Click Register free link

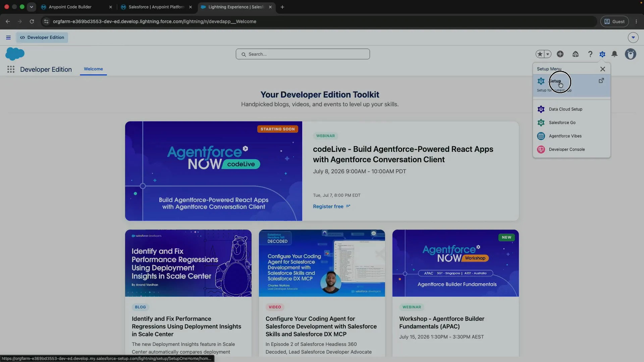point(331,206)
